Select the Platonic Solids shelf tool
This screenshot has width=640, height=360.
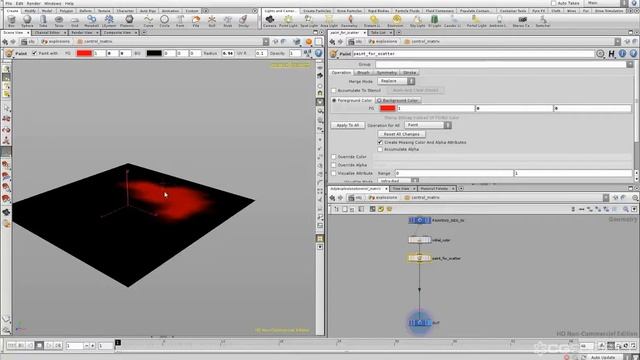pyautogui.click(x=129, y=21)
